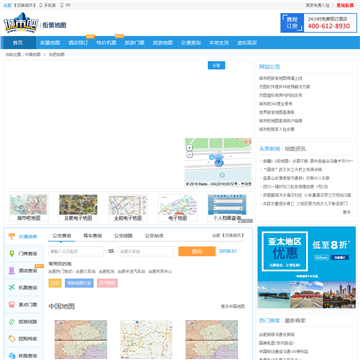Click the first announcement under 网站公告
This screenshot has height=360, width=360.
tap(281, 78)
